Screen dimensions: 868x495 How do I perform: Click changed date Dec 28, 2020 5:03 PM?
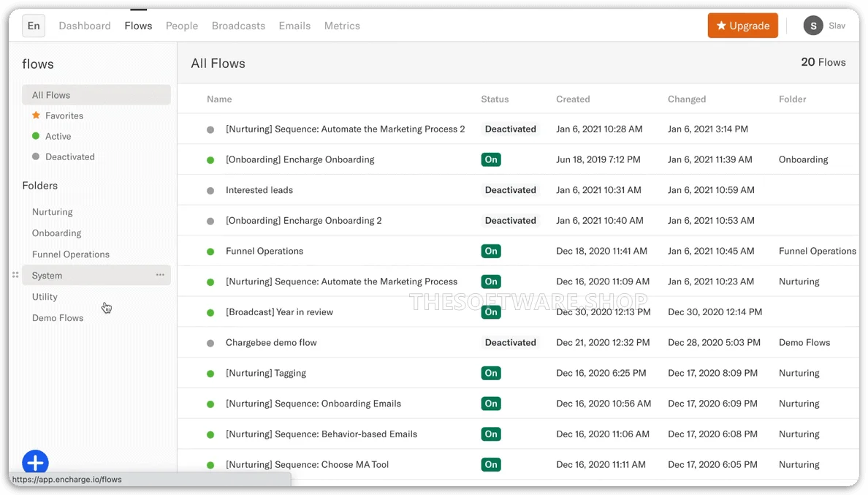tap(714, 342)
